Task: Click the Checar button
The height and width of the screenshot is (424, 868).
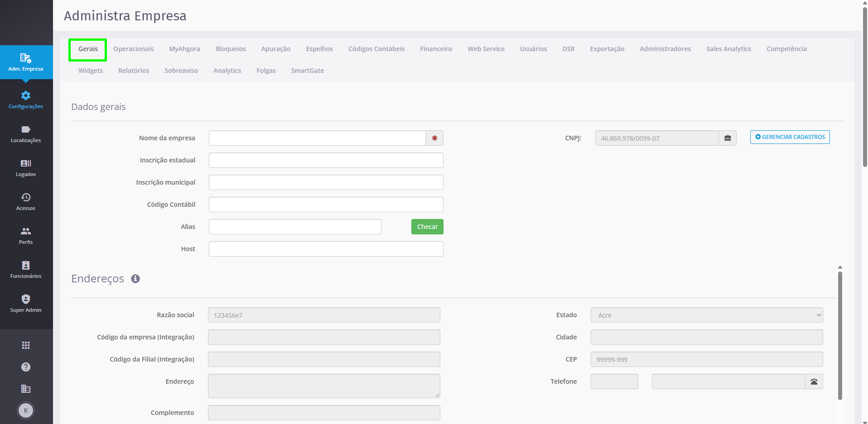Action: click(x=427, y=227)
